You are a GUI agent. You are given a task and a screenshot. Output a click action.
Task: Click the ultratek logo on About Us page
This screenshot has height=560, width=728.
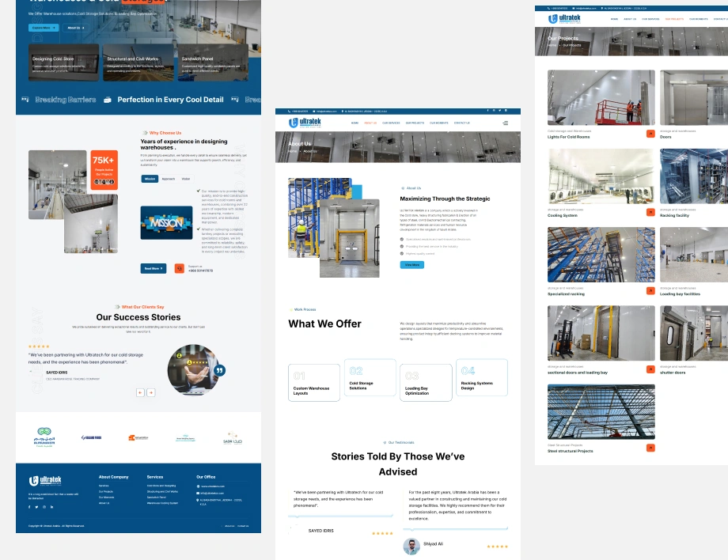point(305,123)
